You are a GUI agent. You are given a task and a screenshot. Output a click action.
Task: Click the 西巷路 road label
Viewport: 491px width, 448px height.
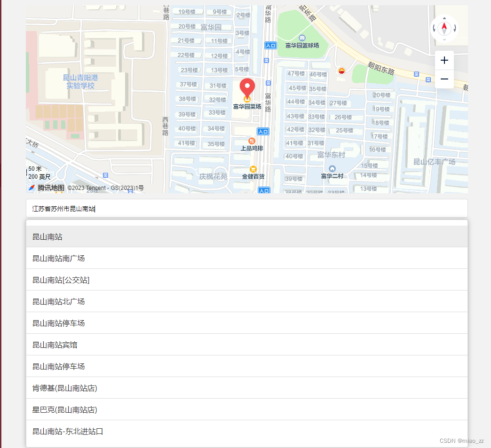[x=166, y=126]
